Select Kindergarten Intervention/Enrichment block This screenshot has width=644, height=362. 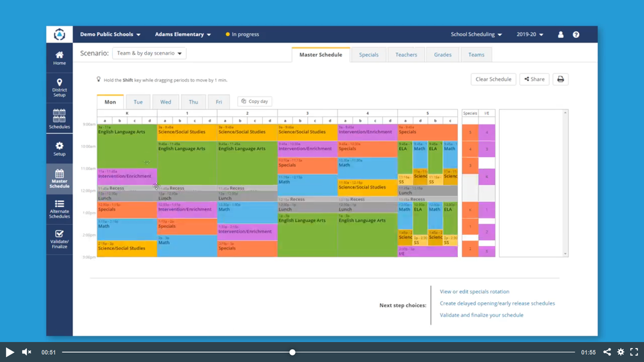(x=127, y=176)
